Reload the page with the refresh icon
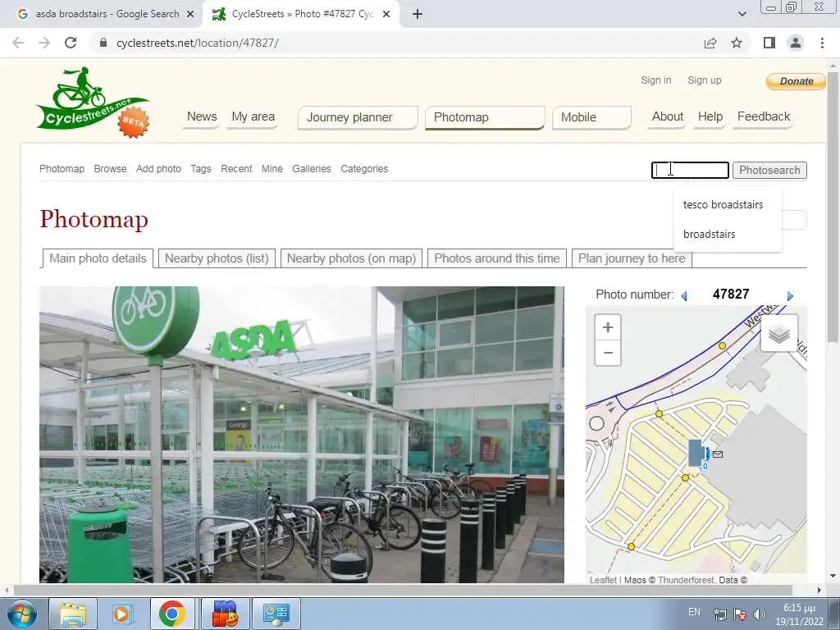Image resolution: width=840 pixels, height=630 pixels. (71, 43)
